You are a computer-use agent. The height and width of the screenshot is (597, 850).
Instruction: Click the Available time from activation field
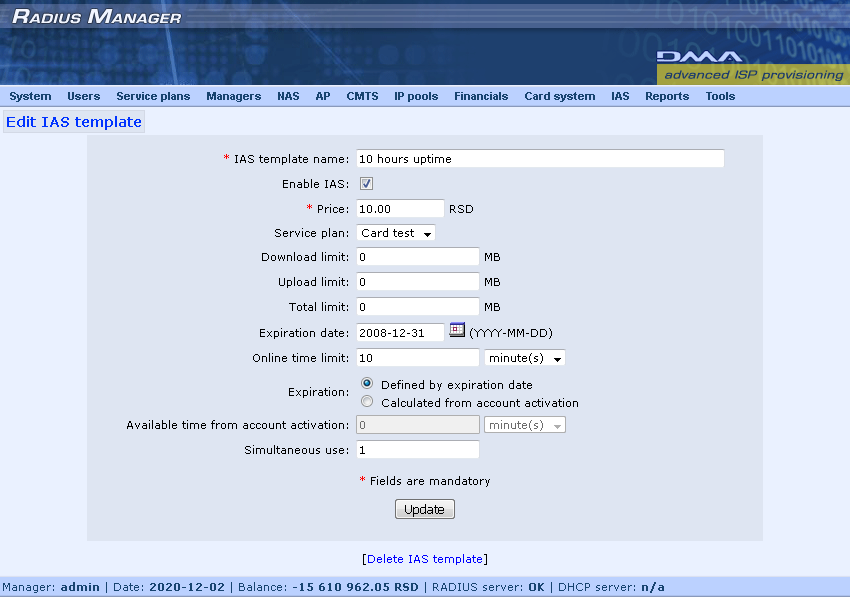pos(417,425)
